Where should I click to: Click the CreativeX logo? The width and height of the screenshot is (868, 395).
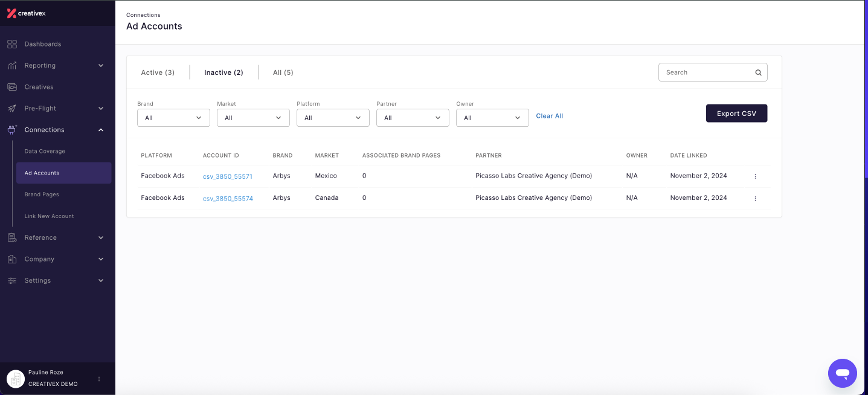26,13
